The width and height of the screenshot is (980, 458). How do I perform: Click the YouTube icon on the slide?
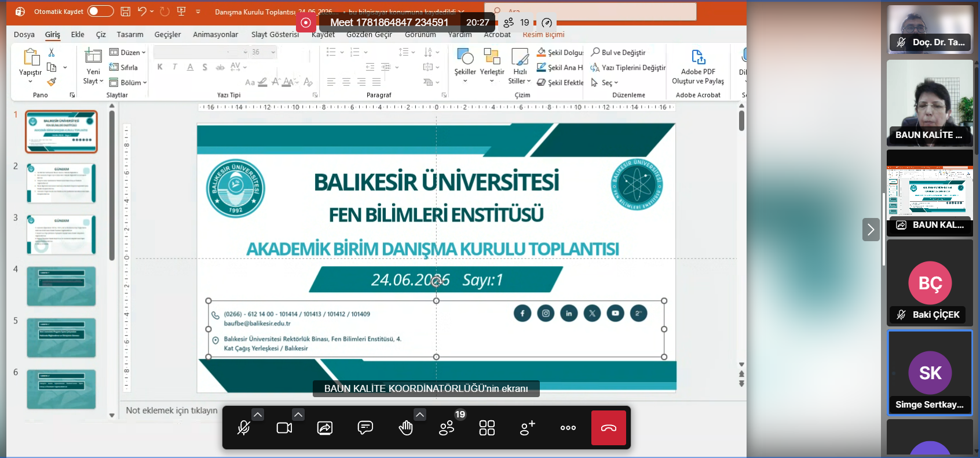pos(615,313)
